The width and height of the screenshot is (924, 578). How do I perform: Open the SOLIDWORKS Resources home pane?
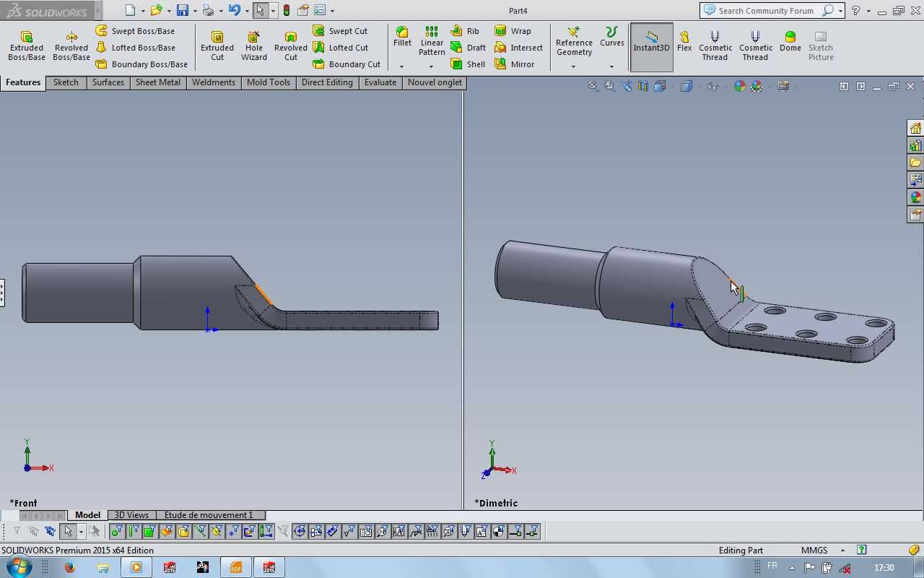pyautogui.click(x=915, y=129)
